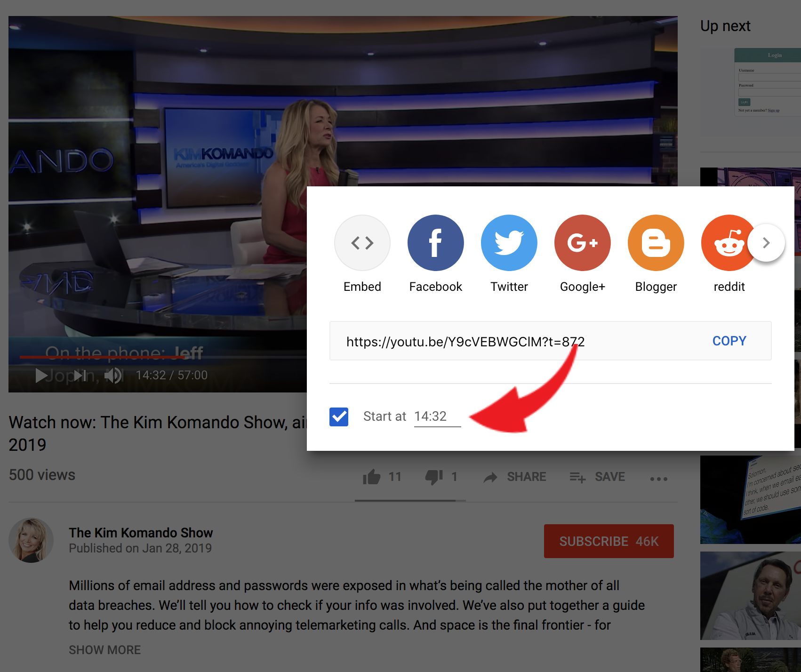801x672 pixels.
Task: Save the video to a playlist
Action: tap(597, 477)
